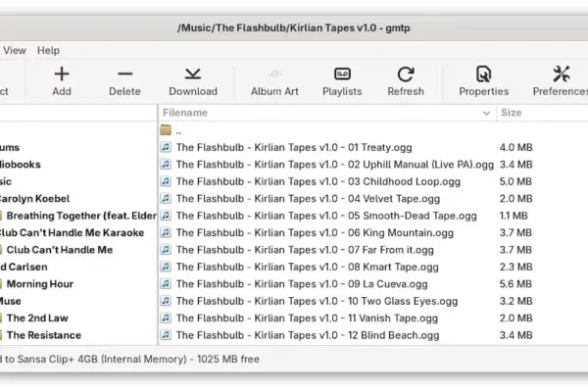Viewport: 588px width, 392px height.
Task: Select 'Breathing Together (feat. Elder' tree folder
Action: 81,216
